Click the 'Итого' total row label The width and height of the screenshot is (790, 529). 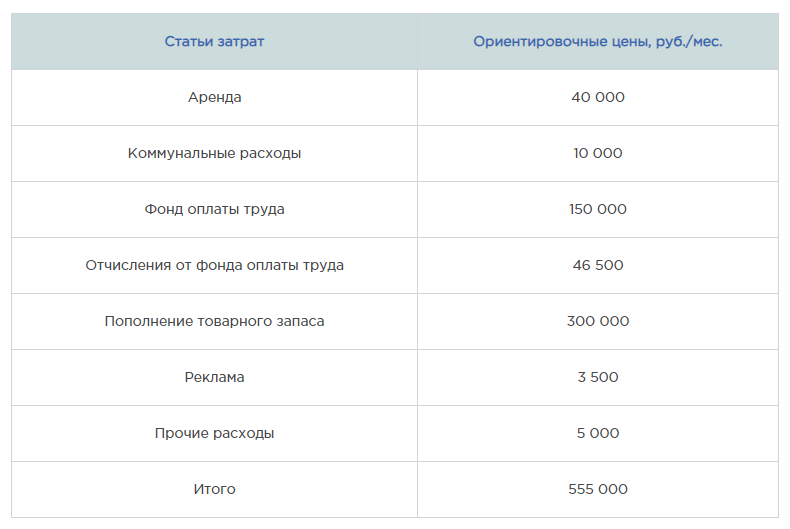214,489
